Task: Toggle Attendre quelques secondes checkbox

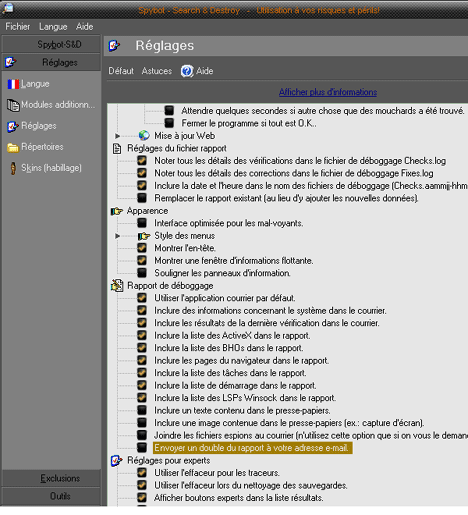Action: click(169, 110)
